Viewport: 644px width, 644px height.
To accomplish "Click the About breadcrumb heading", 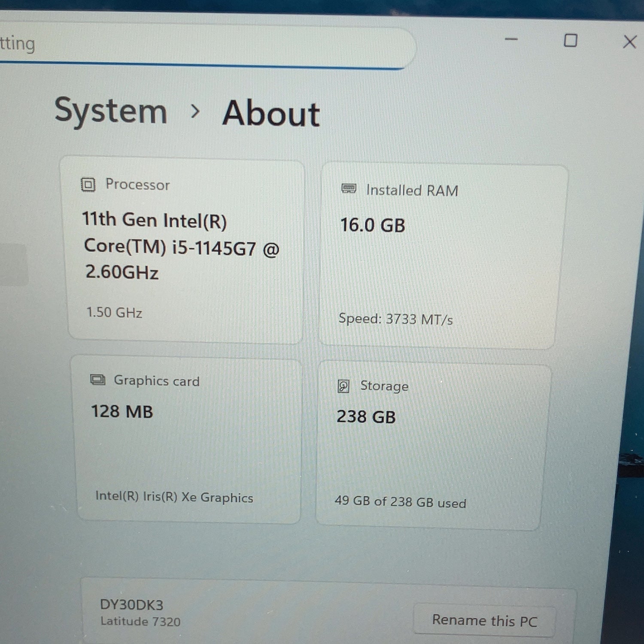I will click(271, 113).
